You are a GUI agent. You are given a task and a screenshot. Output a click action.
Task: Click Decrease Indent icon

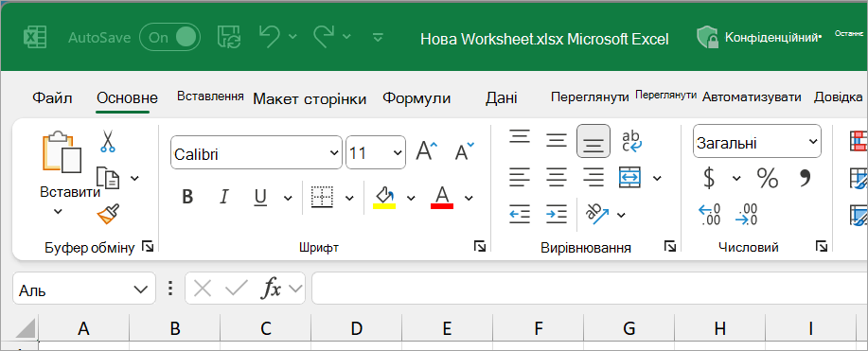click(x=520, y=214)
